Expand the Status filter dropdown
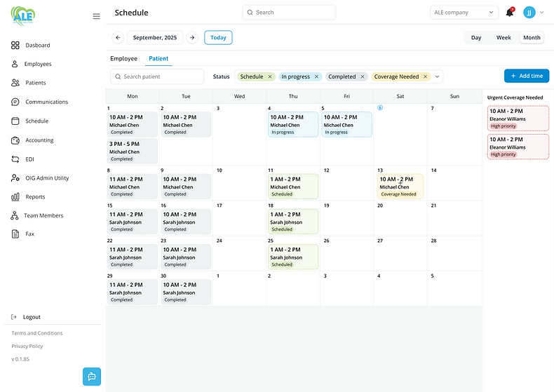Viewport: 554px width, 392px height. tap(437, 76)
